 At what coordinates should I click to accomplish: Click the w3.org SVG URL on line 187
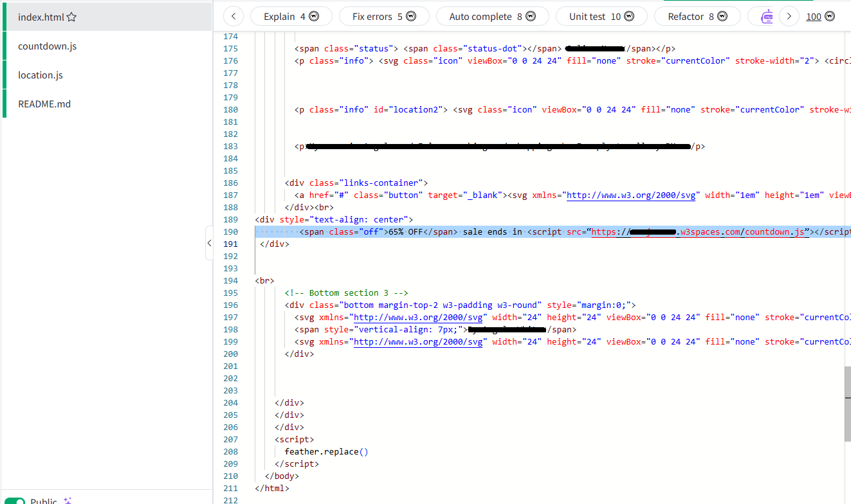point(631,195)
